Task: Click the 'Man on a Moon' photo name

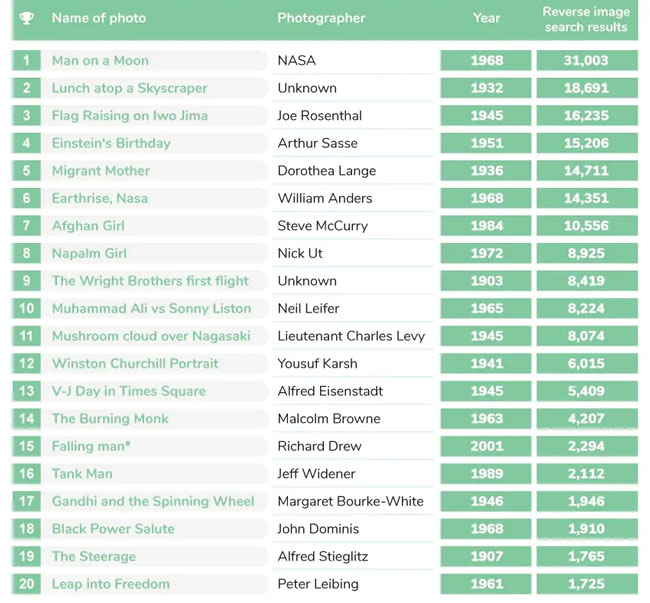Action: 100,61
